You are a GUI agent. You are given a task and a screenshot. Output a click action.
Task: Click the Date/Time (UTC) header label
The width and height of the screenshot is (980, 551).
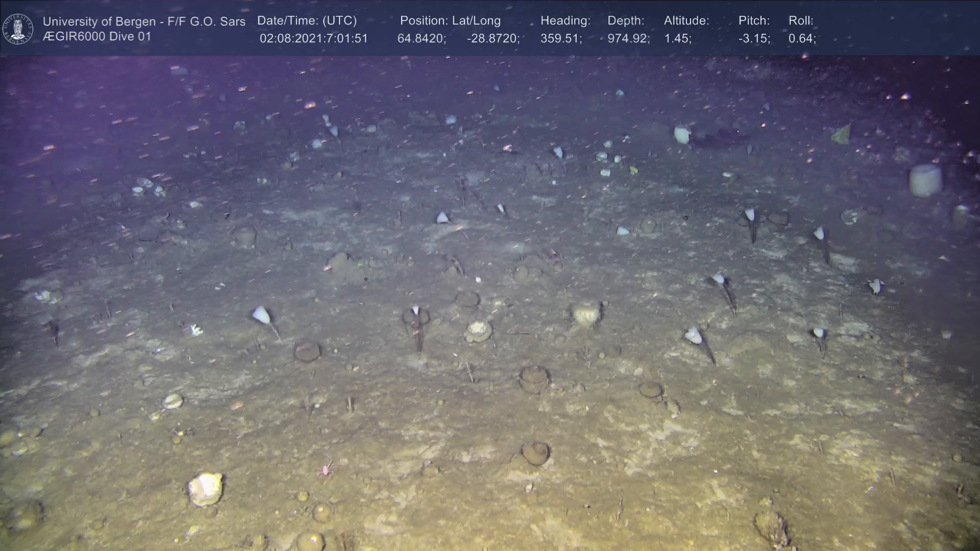point(307,20)
